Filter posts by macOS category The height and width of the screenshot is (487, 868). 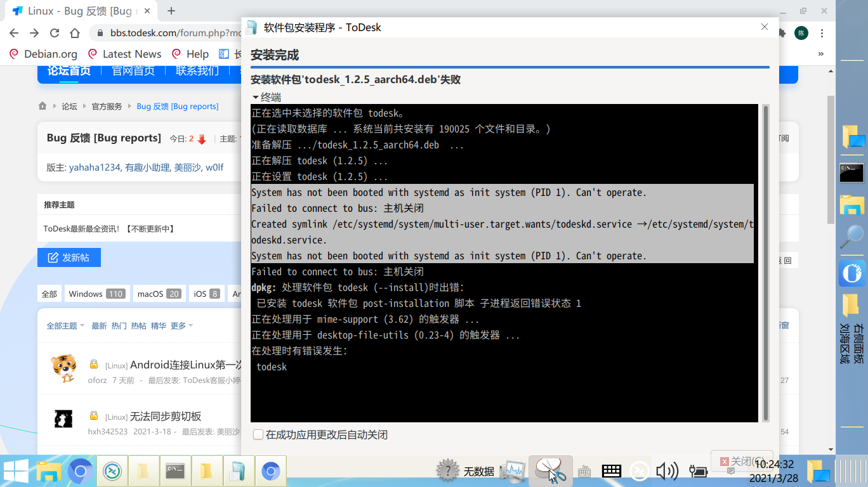[159, 294]
